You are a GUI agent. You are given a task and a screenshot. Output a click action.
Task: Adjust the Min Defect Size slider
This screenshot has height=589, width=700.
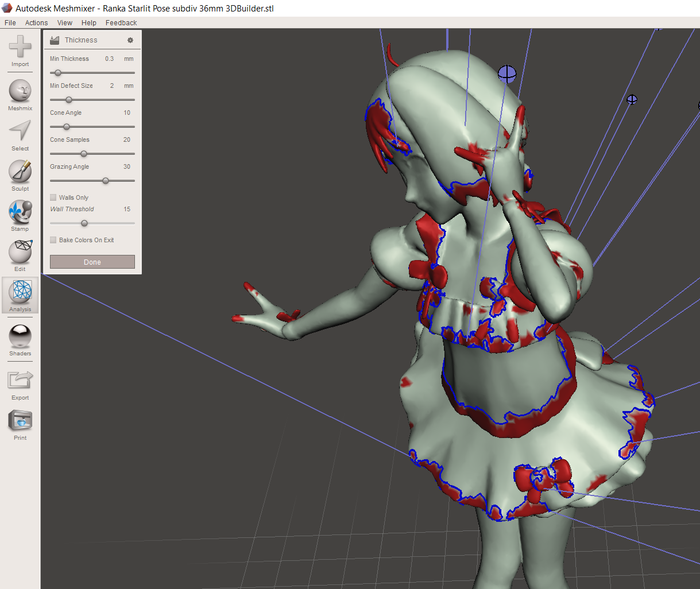tap(92, 100)
